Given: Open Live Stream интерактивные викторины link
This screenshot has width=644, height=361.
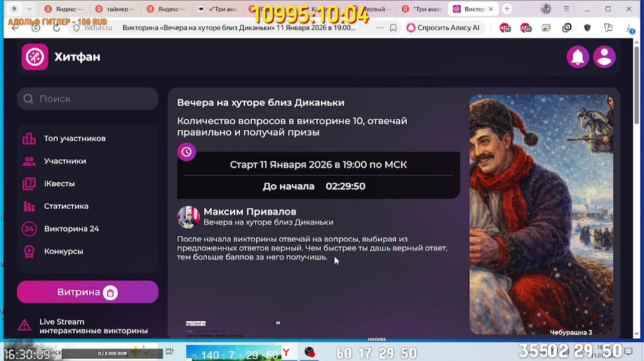Looking at the screenshot, I should point(93,326).
